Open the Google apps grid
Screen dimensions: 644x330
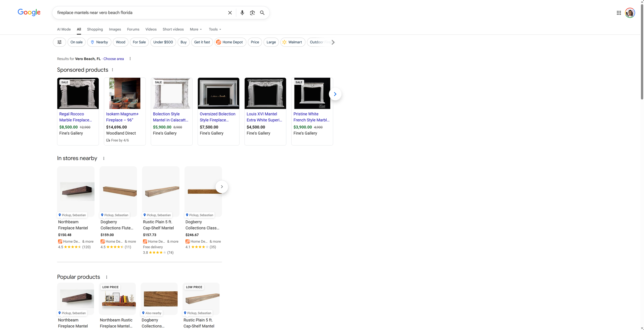point(618,13)
